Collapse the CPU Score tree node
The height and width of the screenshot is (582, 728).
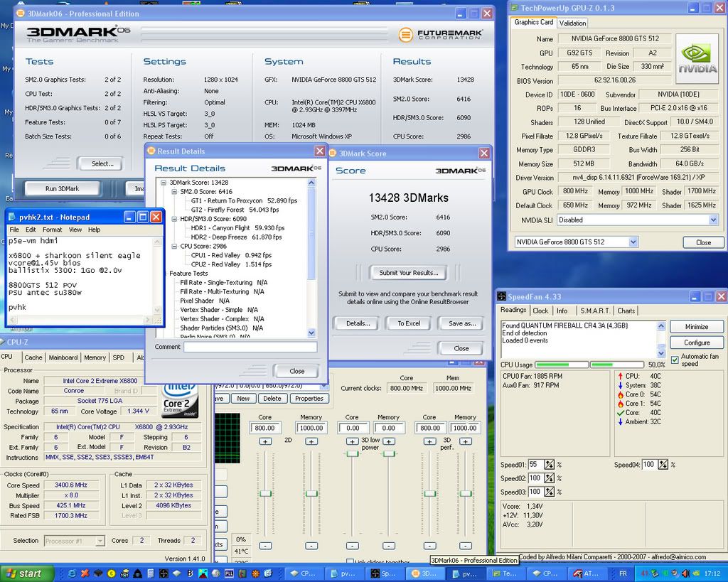click(173, 246)
